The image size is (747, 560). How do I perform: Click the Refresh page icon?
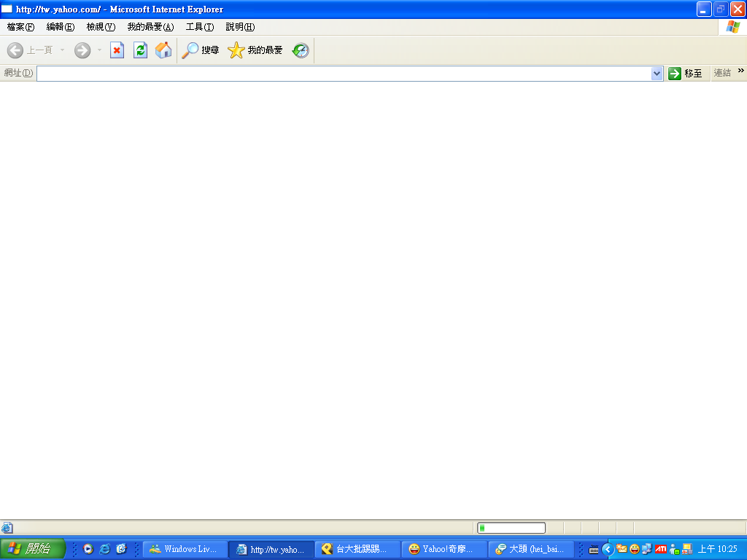click(140, 50)
